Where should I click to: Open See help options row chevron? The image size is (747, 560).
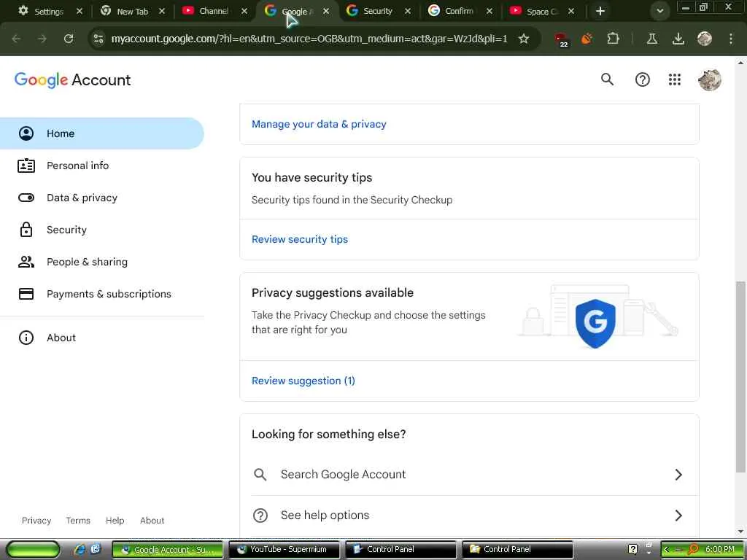678,516
